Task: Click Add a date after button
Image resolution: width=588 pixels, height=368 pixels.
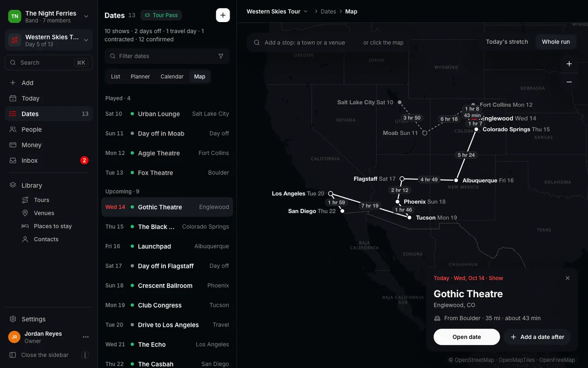Action: (537, 337)
